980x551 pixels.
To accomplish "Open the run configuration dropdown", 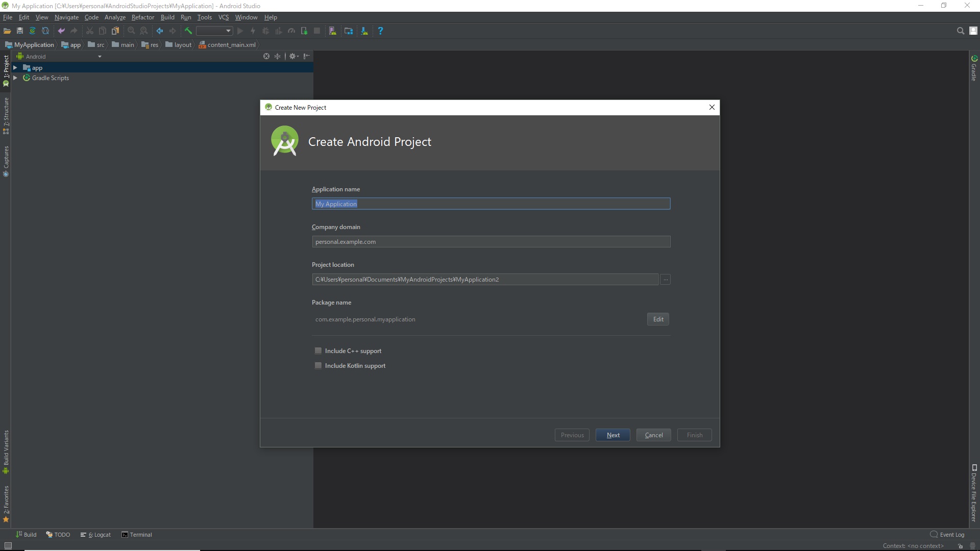I will click(214, 31).
